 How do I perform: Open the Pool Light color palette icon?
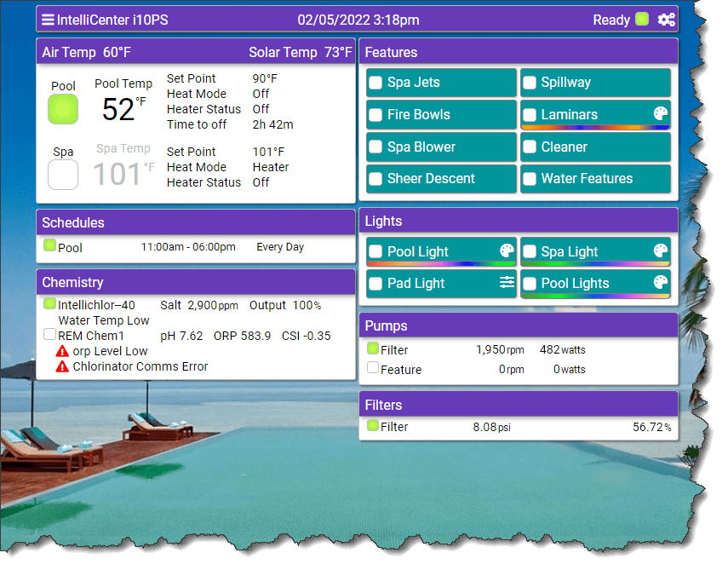507,250
